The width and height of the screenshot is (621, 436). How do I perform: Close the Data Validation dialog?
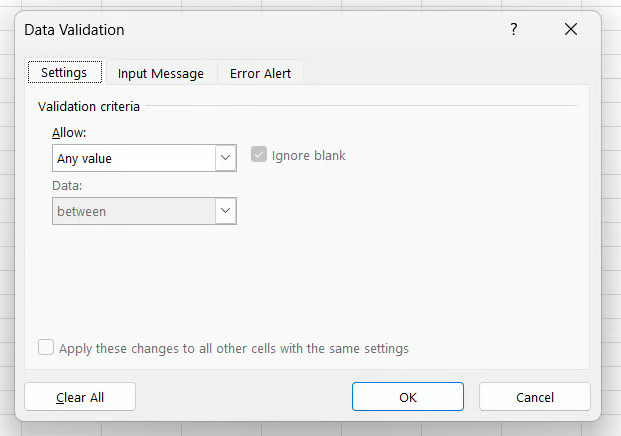[571, 30]
